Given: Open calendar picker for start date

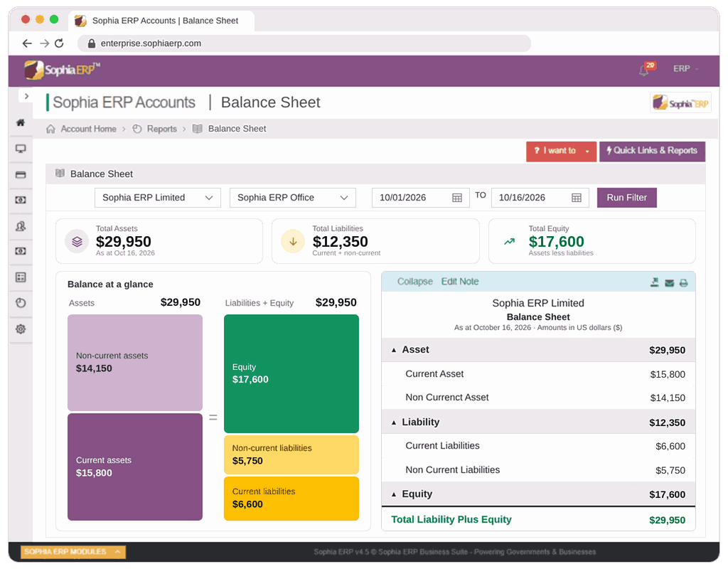Looking at the screenshot, I should pyautogui.click(x=457, y=198).
